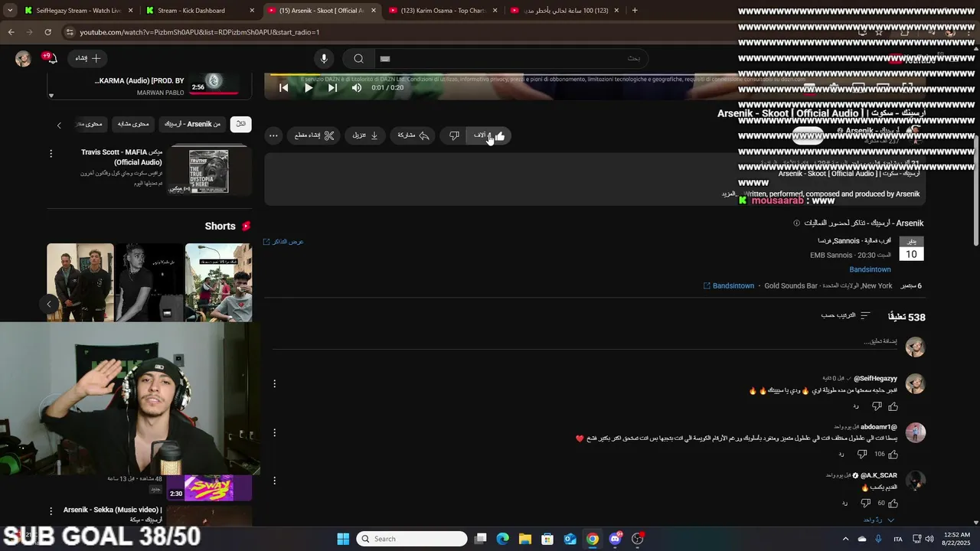
Task: Switch to SeifHegazy Stream browser tab
Action: [78, 11]
